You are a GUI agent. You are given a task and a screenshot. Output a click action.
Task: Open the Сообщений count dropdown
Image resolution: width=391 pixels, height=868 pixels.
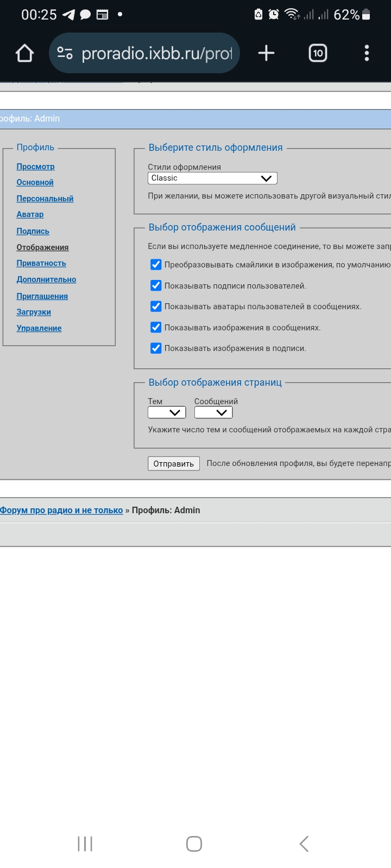[x=213, y=412]
